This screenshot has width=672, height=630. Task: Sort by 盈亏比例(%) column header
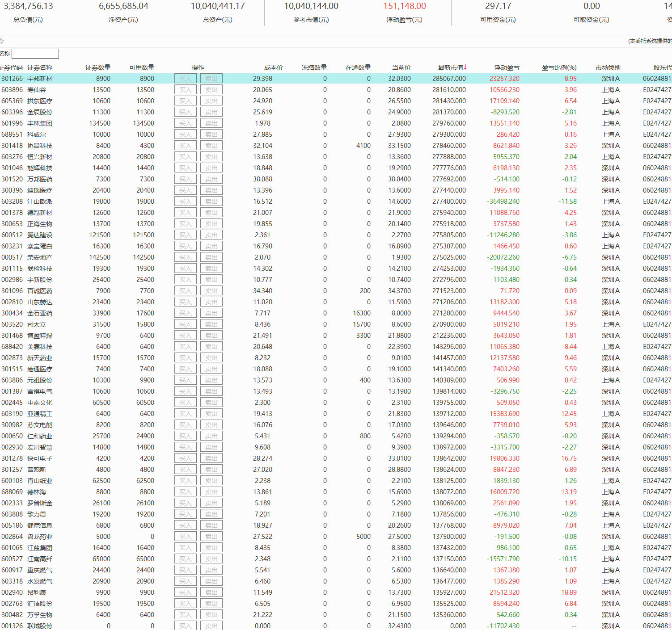[559, 67]
